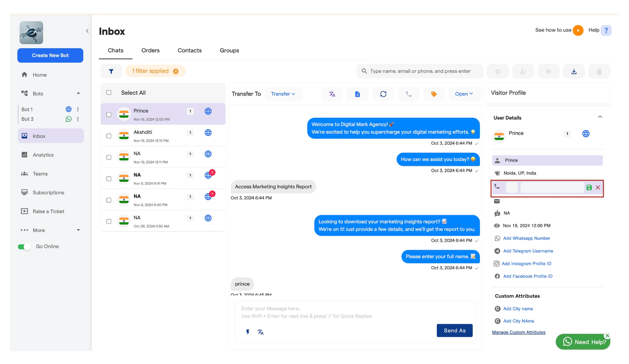Click the Create New Bot button
Image resolution: width=629 pixels, height=364 pixels.
point(50,55)
